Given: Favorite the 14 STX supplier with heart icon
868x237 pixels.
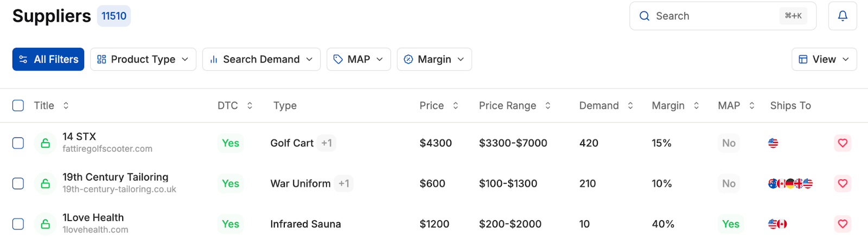Looking at the screenshot, I should [x=843, y=143].
